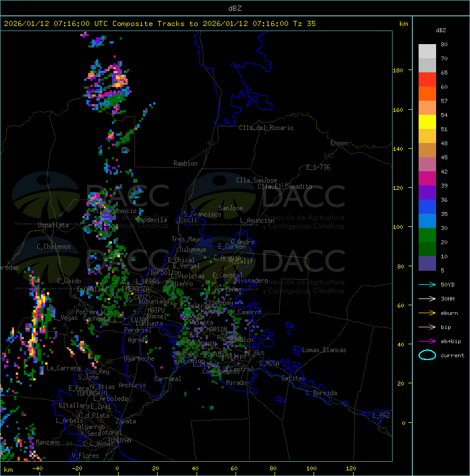Click the 'Lomas_Blancas' place label
This screenshot has height=476, width=470.
coord(324,350)
